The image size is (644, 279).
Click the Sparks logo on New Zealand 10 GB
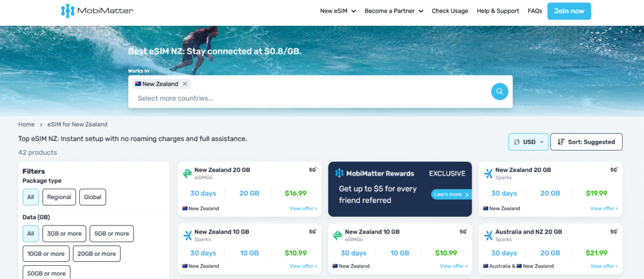(187, 236)
